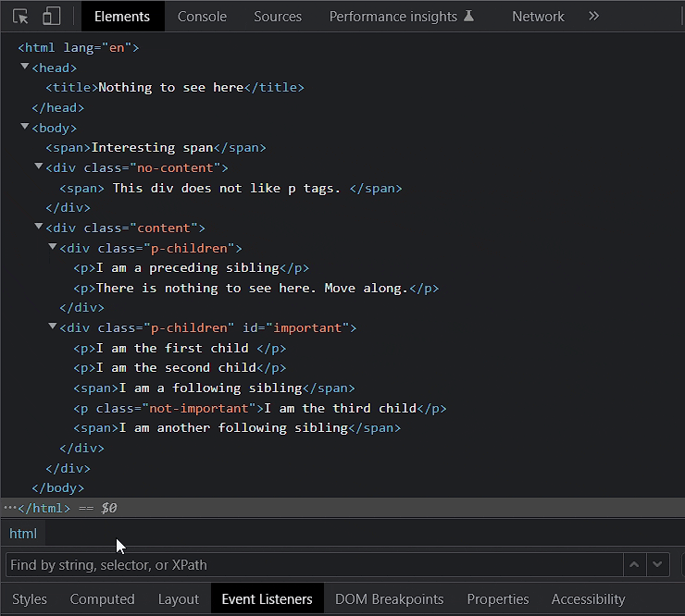Toggle the device toolbar icon
This screenshot has width=685, height=616.
51,17
